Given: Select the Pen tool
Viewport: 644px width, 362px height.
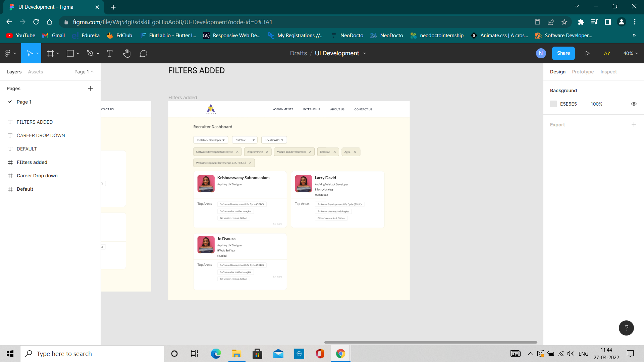Looking at the screenshot, I should click(x=90, y=53).
